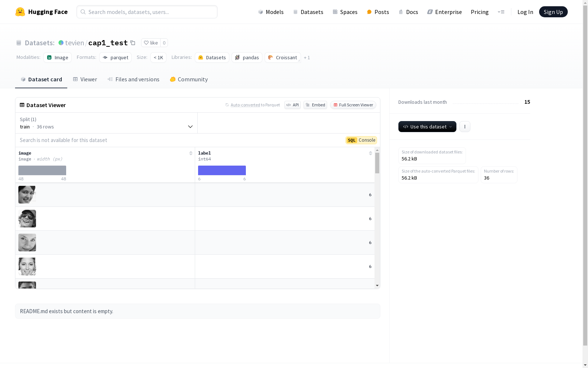Open the Community tab
The width and height of the screenshot is (588, 368).
pyautogui.click(x=189, y=79)
